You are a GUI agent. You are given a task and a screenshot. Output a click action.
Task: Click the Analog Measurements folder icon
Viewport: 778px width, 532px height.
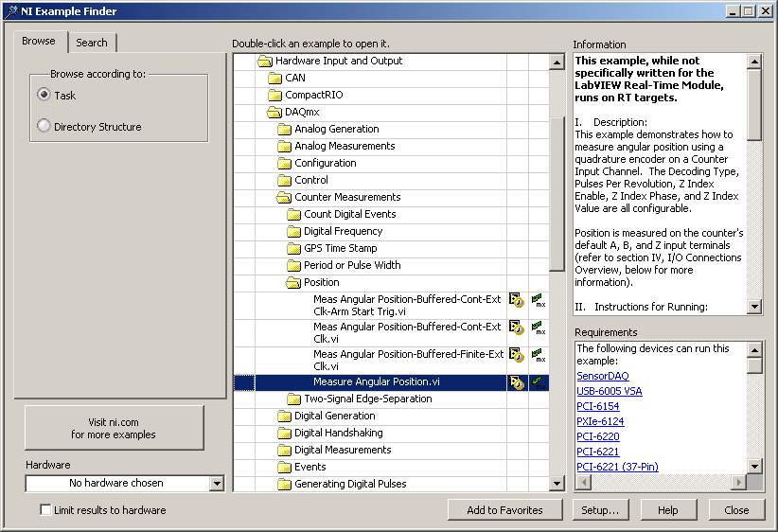point(284,146)
